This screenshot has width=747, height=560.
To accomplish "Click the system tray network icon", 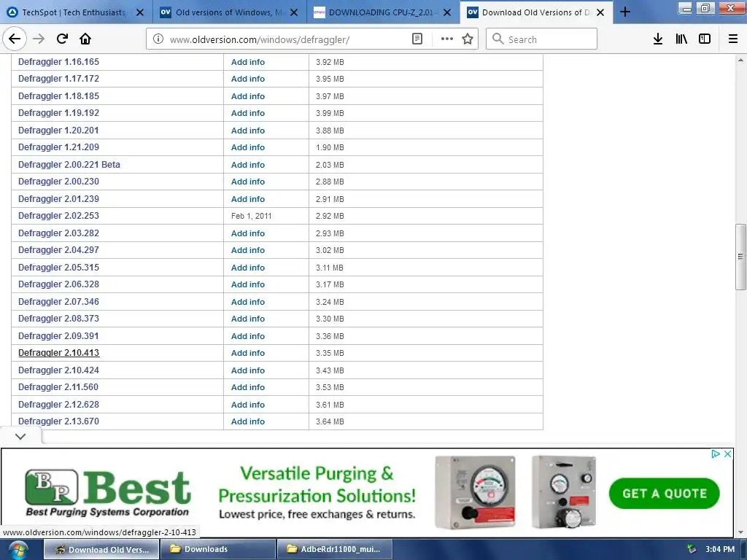I will click(692, 550).
